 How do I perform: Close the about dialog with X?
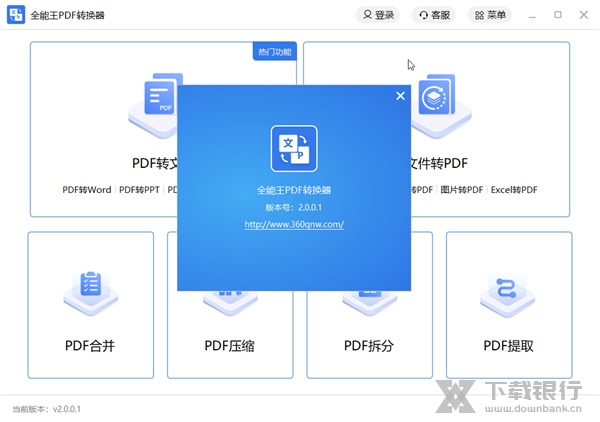click(400, 96)
